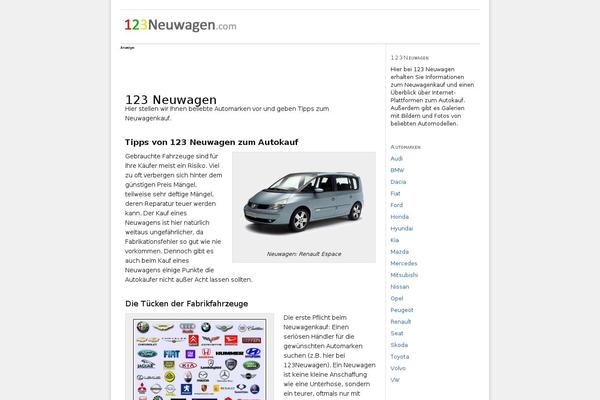
Task: Open the Mercedes sidebar link
Action: coord(403,263)
